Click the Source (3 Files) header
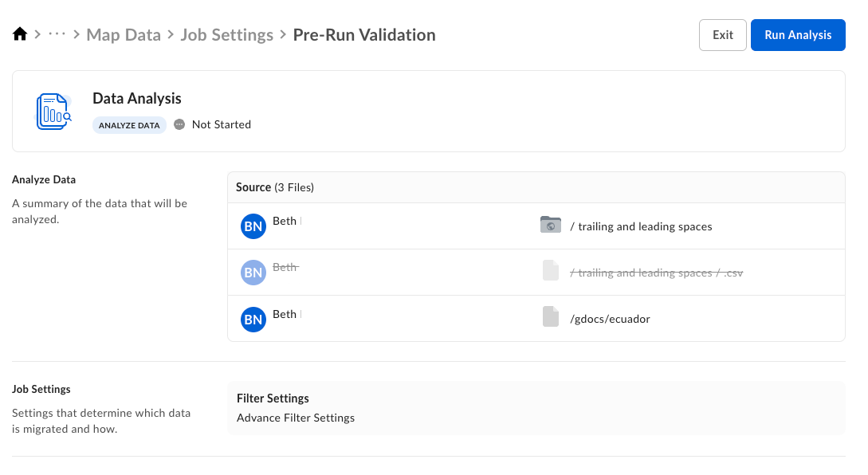 [x=275, y=187]
